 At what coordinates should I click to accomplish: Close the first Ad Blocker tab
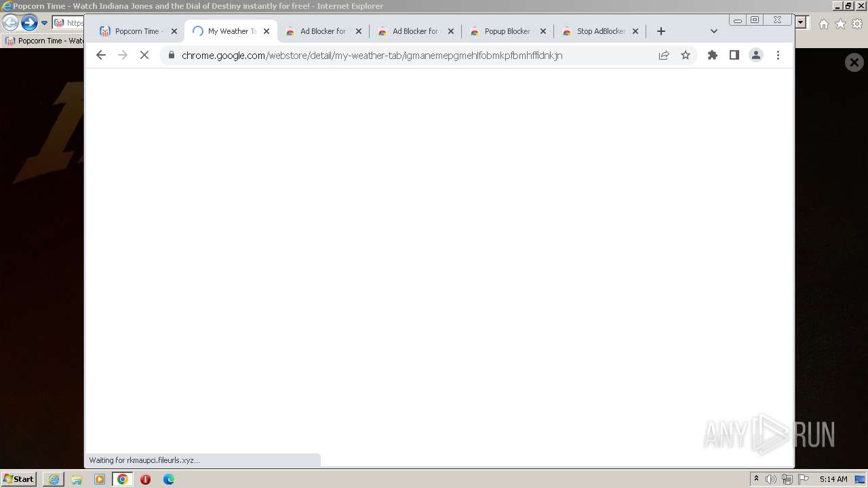coord(359,31)
